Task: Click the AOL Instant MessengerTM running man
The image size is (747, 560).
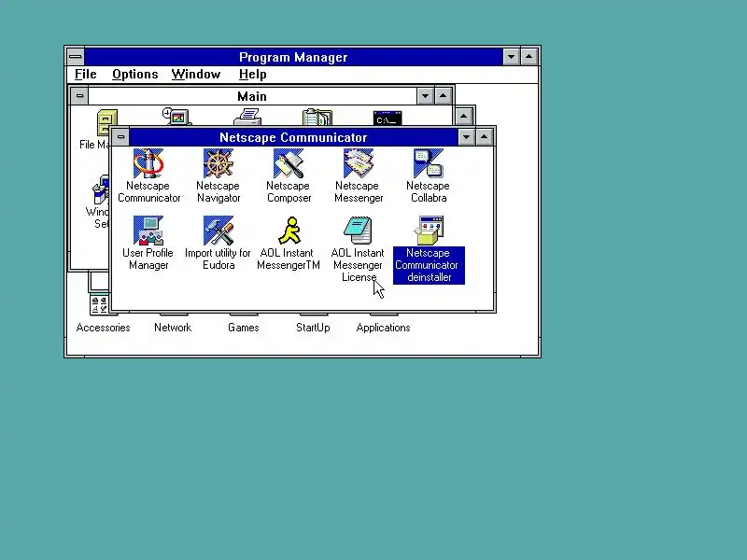Action: (289, 231)
